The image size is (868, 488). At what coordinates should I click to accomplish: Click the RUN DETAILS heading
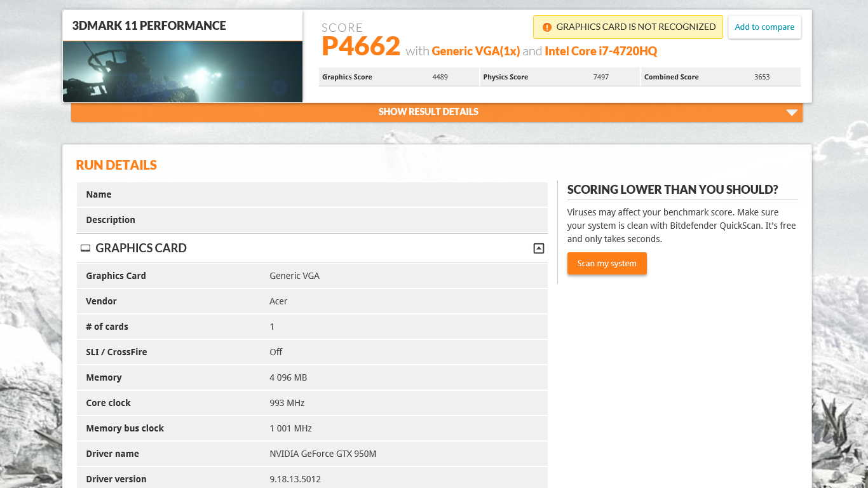[x=116, y=165]
